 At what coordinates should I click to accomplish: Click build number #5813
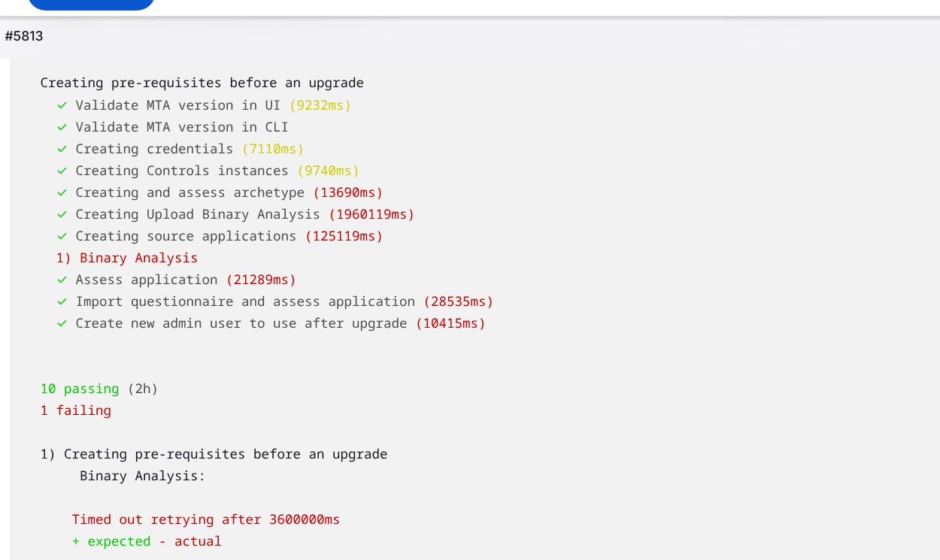click(x=23, y=36)
